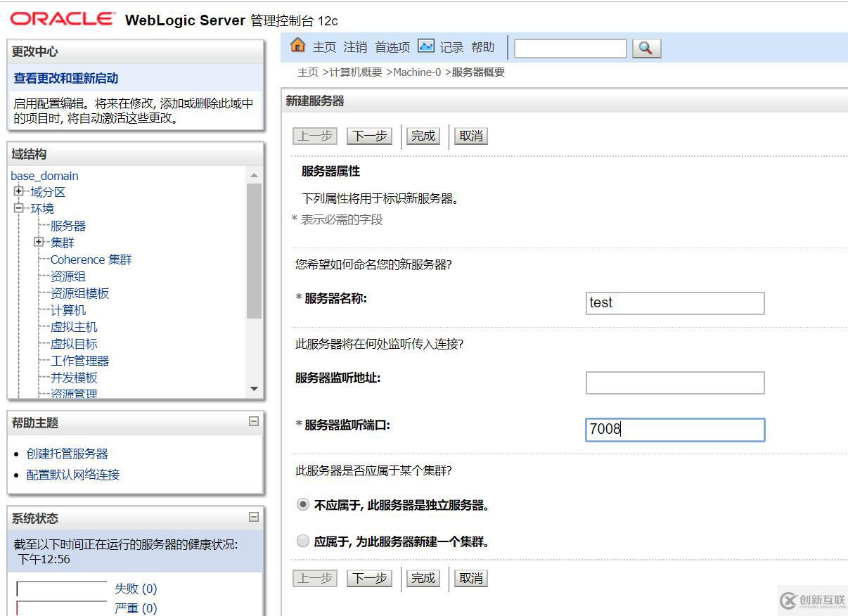
Task: Collapse the 帮助主题 panel
Action: 254,422
